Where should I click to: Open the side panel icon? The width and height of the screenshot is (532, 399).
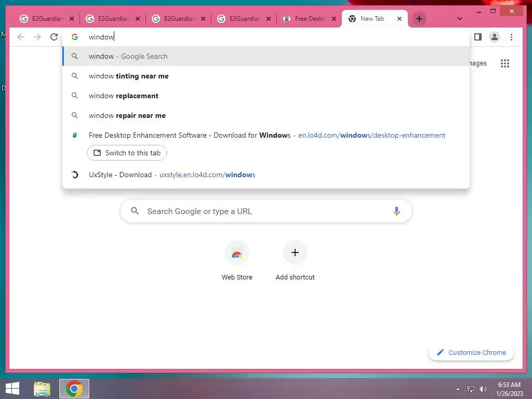coord(478,37)
